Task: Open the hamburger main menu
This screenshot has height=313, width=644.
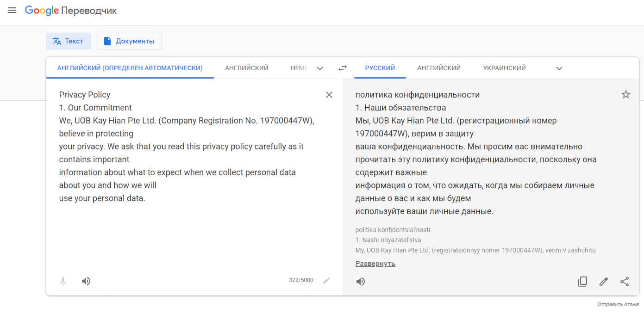Action: pos(12,10)
